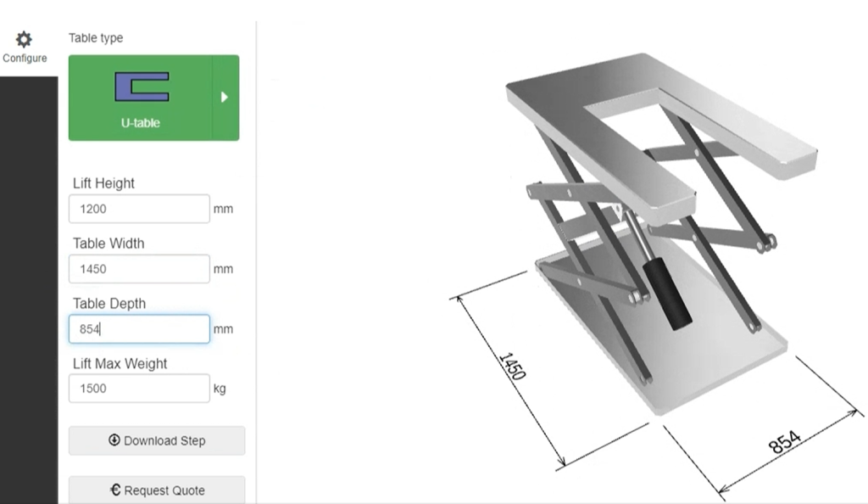868x504 pixels.
Task: Select the 1450 dimension label in the 3D view
Action: click(x=512, y=366)
